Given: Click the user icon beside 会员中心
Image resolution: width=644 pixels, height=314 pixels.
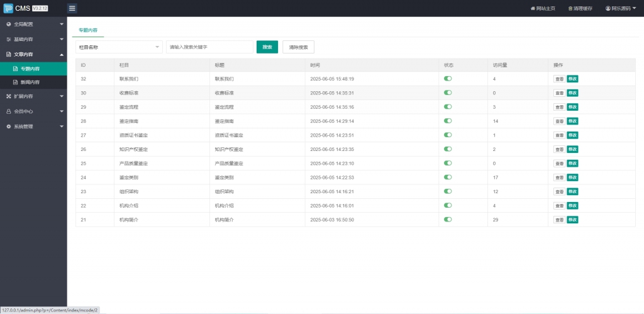Looking at the screenshot, I should tap(9, 111).
